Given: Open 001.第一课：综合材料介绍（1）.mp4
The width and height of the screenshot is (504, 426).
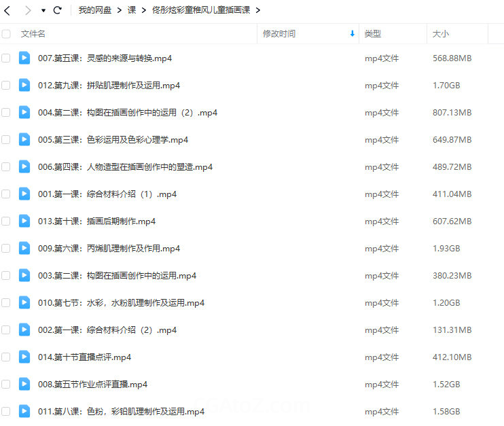Looking at the screenshot, I should click(107, 194).
